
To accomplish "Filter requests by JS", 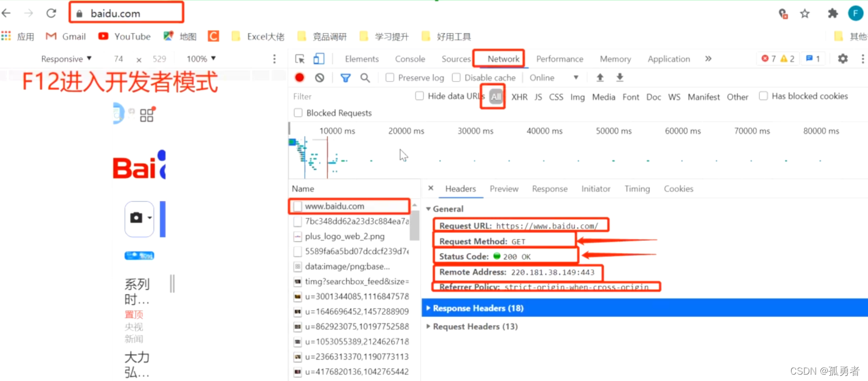I will pyautogui.click(x=538, y=97).
